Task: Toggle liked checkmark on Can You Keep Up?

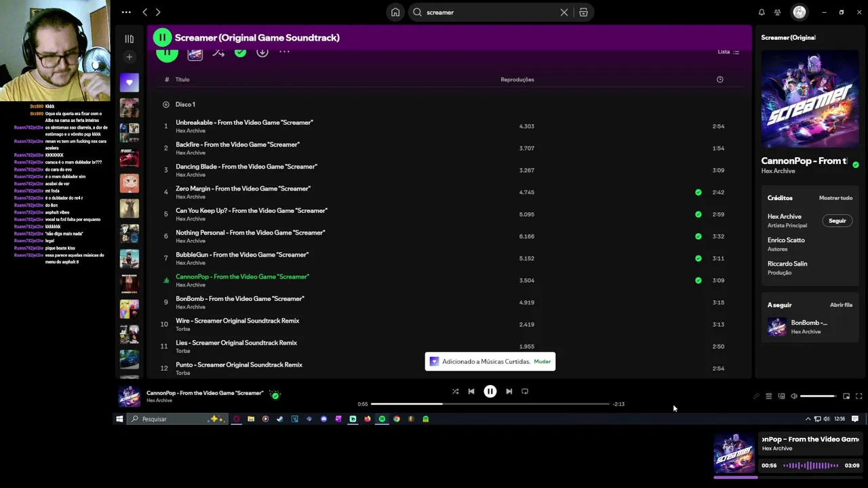Action: pos(698,214)
